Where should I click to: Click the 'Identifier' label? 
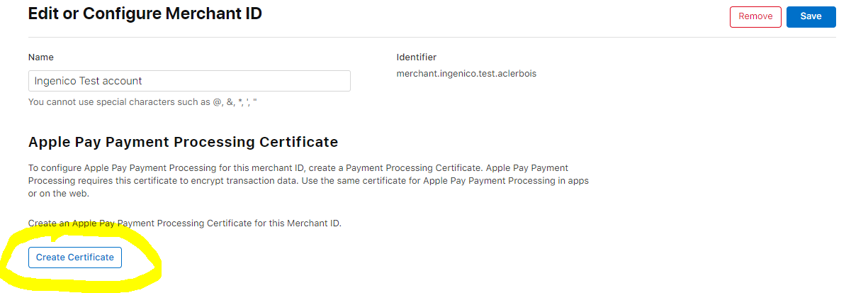[x=417, y=57]
